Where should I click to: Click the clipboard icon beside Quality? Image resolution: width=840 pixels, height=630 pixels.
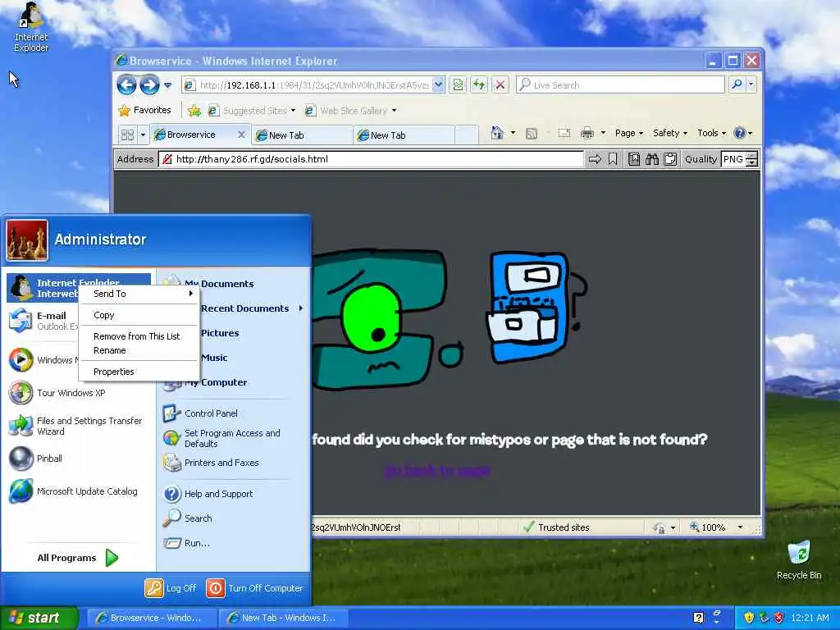pyautogui.click(x=670, y=159)
